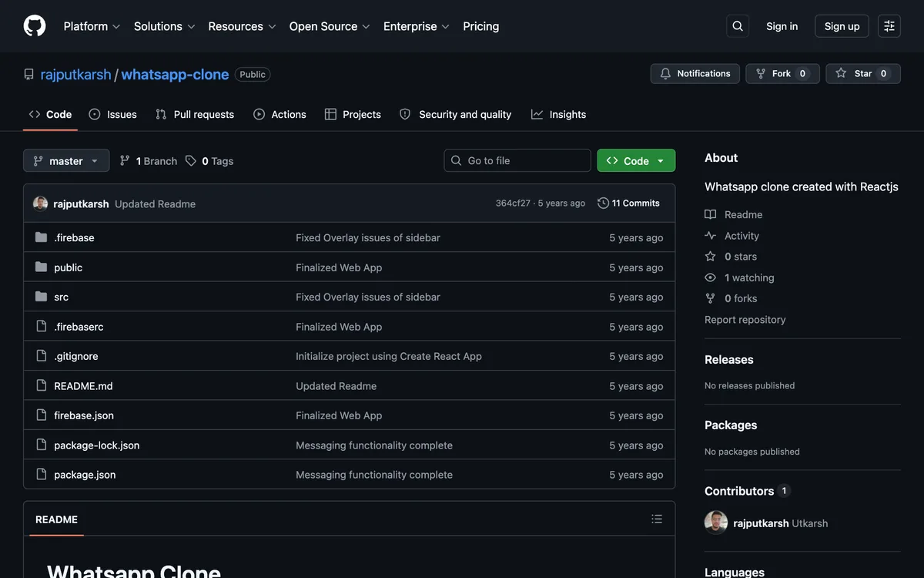Switch to the Actions tab
Image resolution: width=924 pixels, height=578 pixels.
[x=280, y=114]
